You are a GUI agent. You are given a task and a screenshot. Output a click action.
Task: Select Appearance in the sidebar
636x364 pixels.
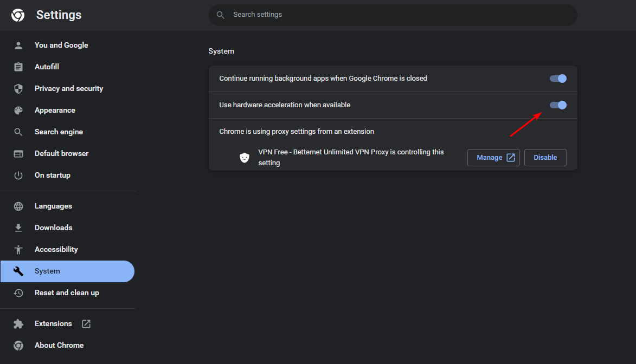click(x=67, y=110)
